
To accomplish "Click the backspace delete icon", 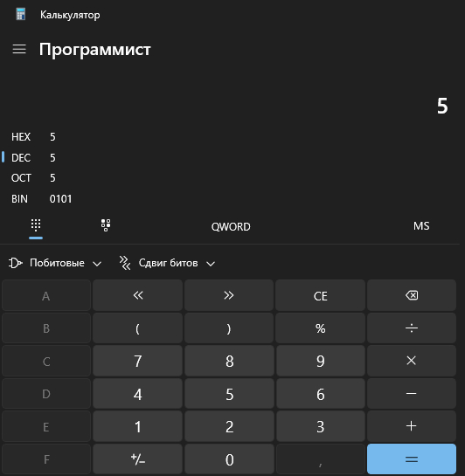I will [412, 295].
